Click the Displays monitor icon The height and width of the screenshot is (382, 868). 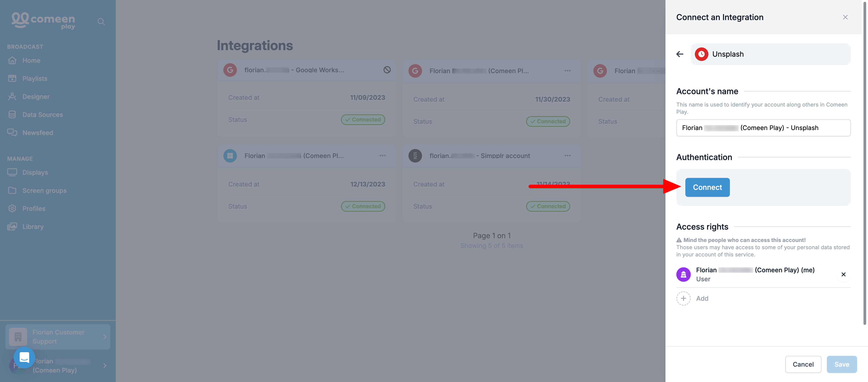12,172
